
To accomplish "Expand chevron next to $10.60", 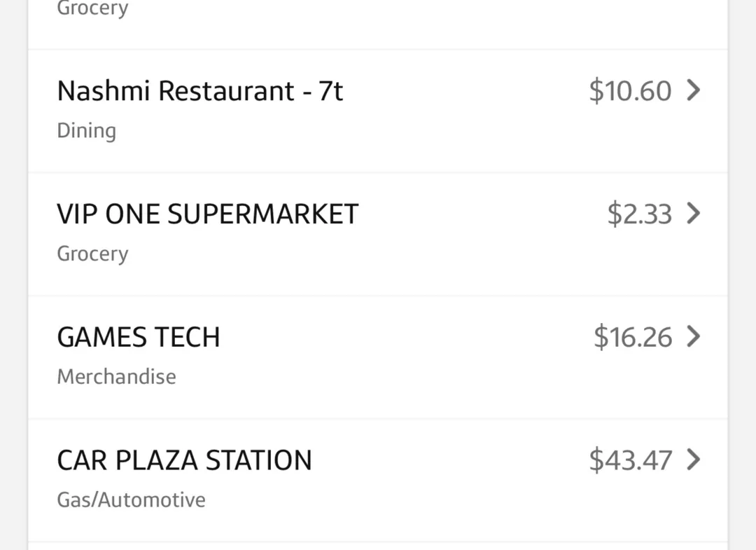I will (x=693, y=90).
